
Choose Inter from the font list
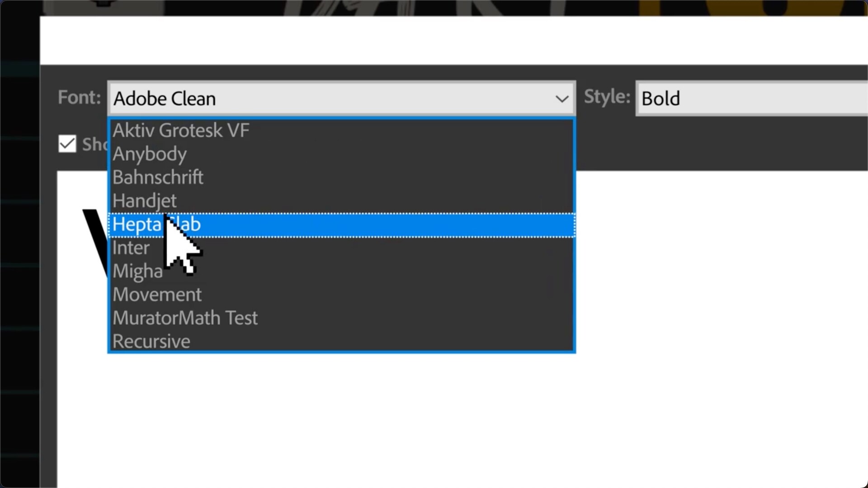click(131, 248)
